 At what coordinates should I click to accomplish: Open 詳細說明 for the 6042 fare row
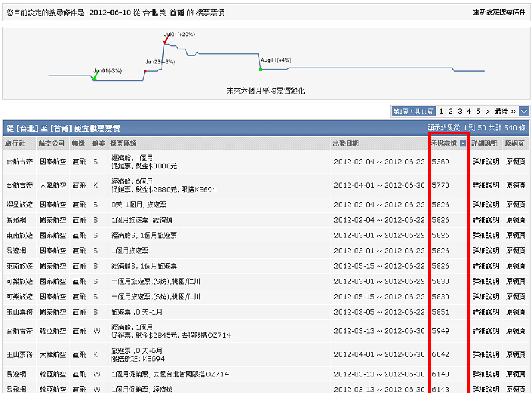486,354
